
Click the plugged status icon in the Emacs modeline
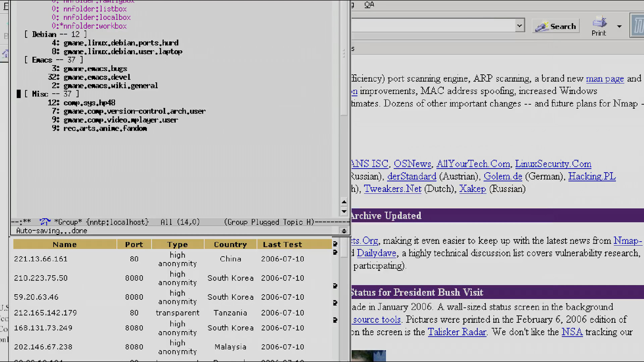point(45,222)
